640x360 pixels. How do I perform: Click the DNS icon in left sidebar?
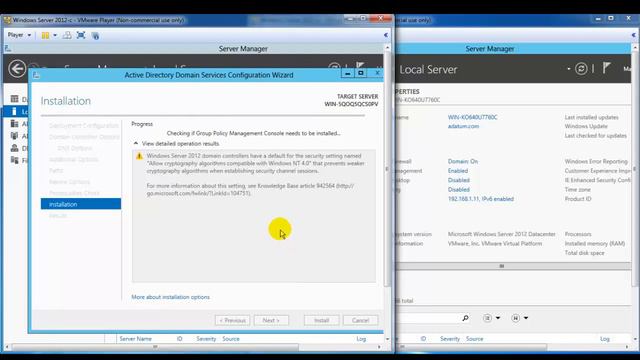(x=15, y=148)
